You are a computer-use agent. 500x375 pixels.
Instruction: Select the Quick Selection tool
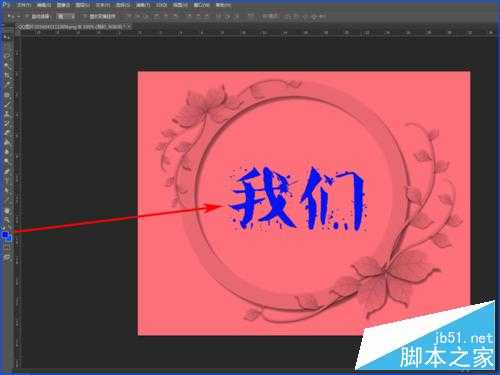pos(7,65)
